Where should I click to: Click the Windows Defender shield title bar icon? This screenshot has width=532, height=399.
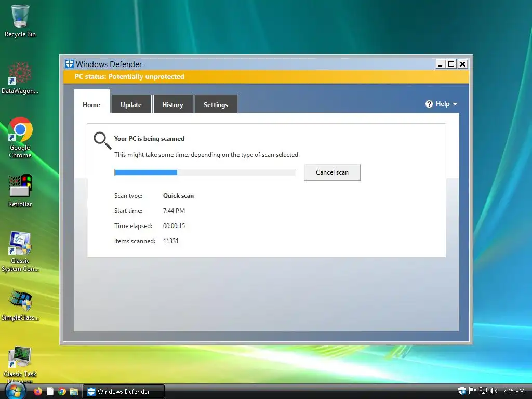click(70, 64)
